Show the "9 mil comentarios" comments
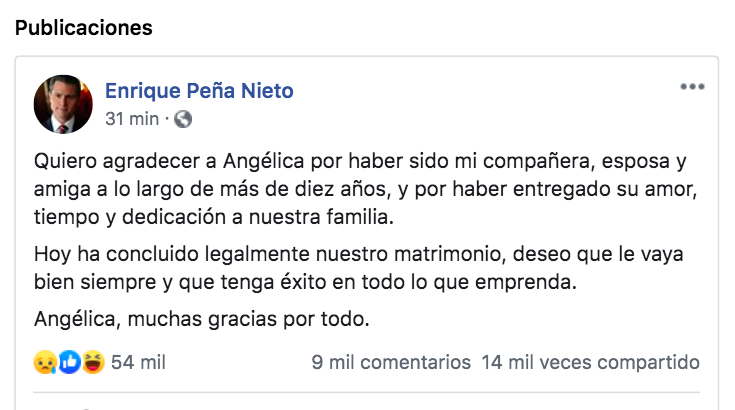The height and width of the screenshot is (410, 735). 391,362
